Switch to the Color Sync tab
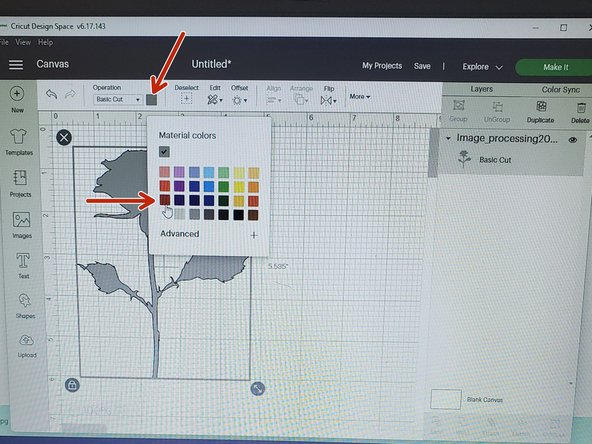Image resolution: width=592 pixels, height=444 pixels. tap(561, 89)
